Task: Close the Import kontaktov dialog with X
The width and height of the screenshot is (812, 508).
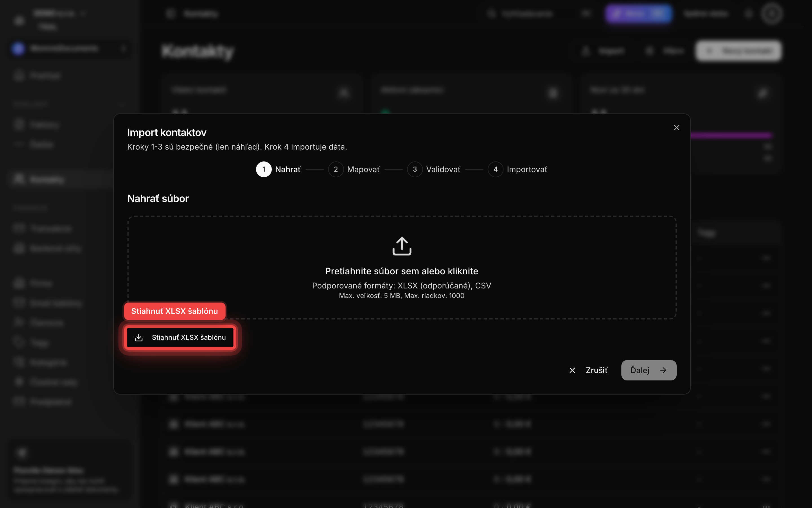Action: [676, 128]
